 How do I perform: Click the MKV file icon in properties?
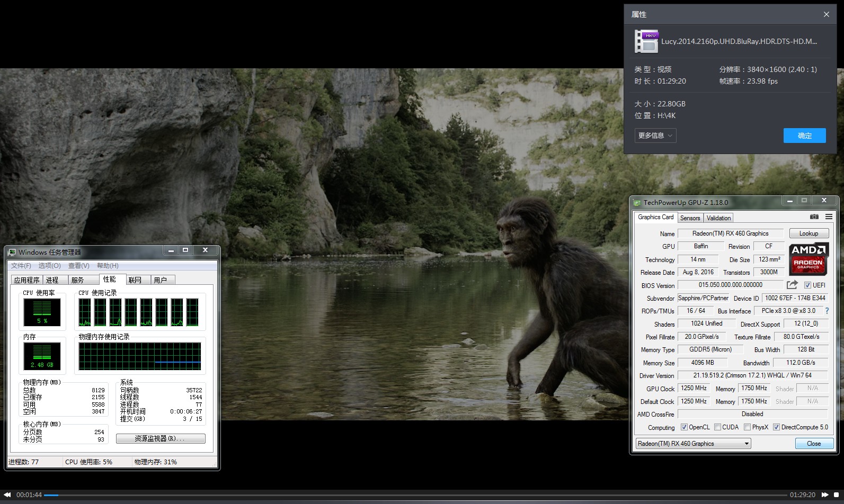coord(646,41)
